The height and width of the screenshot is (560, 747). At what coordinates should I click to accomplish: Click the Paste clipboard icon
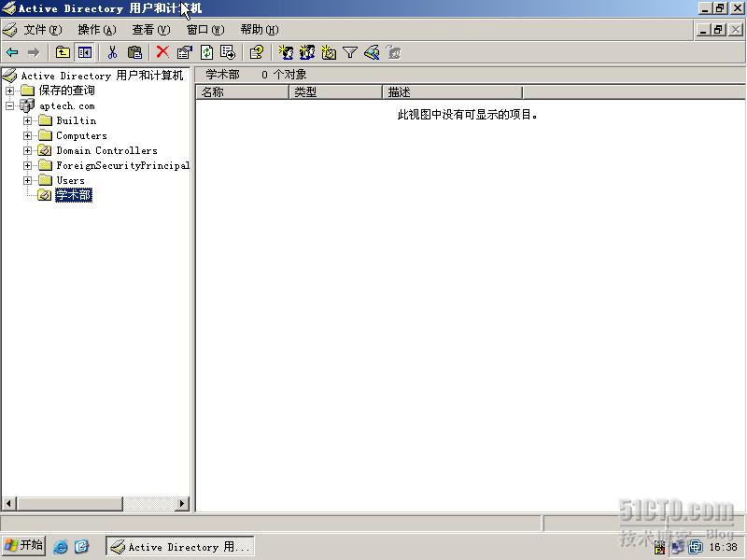tap(134, 52)
